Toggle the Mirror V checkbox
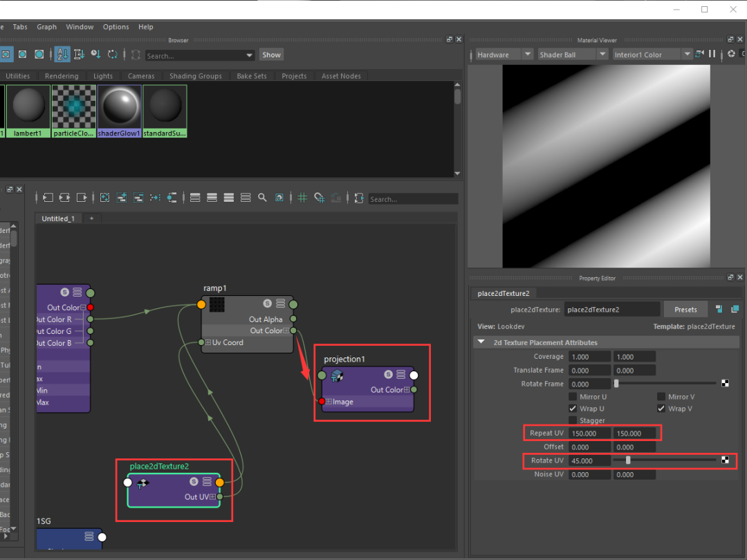This screenshot has width=747, height=560. [x=661, y=396]
